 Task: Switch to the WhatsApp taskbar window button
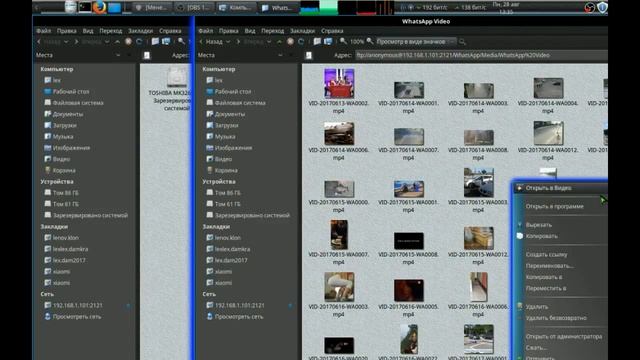tap(278, 8)
